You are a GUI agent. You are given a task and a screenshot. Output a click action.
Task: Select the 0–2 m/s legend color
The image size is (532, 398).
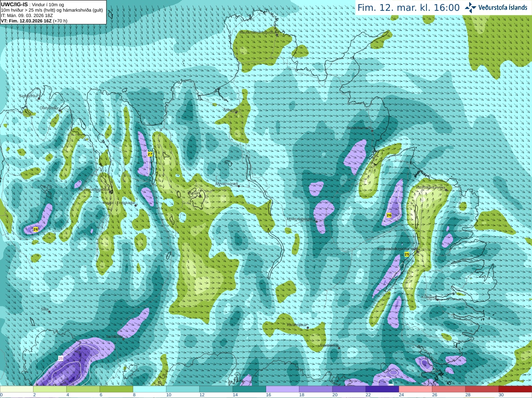(x=17, y=389)
